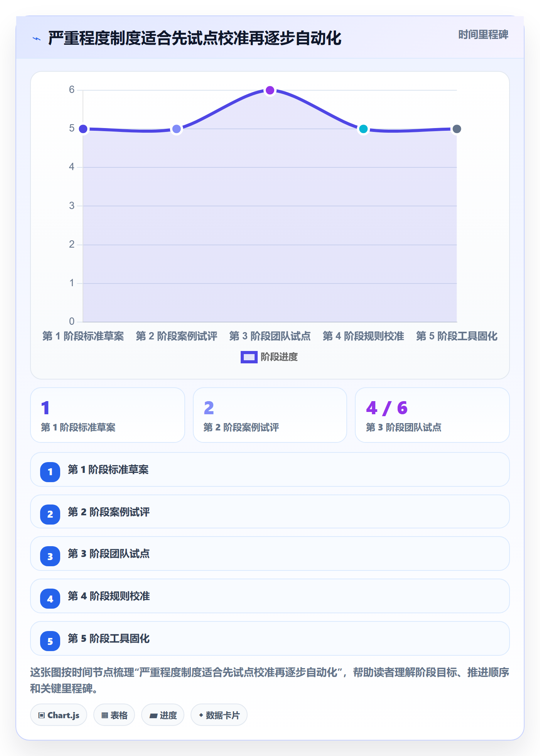
Task: Click the blue number 5 badge in the list
Action: coord(50,641)
